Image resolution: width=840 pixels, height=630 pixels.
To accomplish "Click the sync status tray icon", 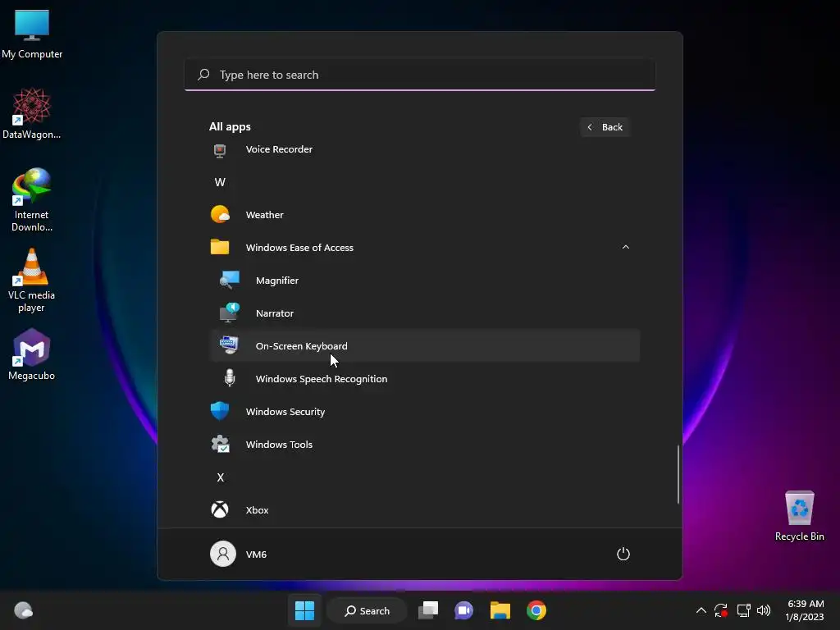I will (721, 610).
